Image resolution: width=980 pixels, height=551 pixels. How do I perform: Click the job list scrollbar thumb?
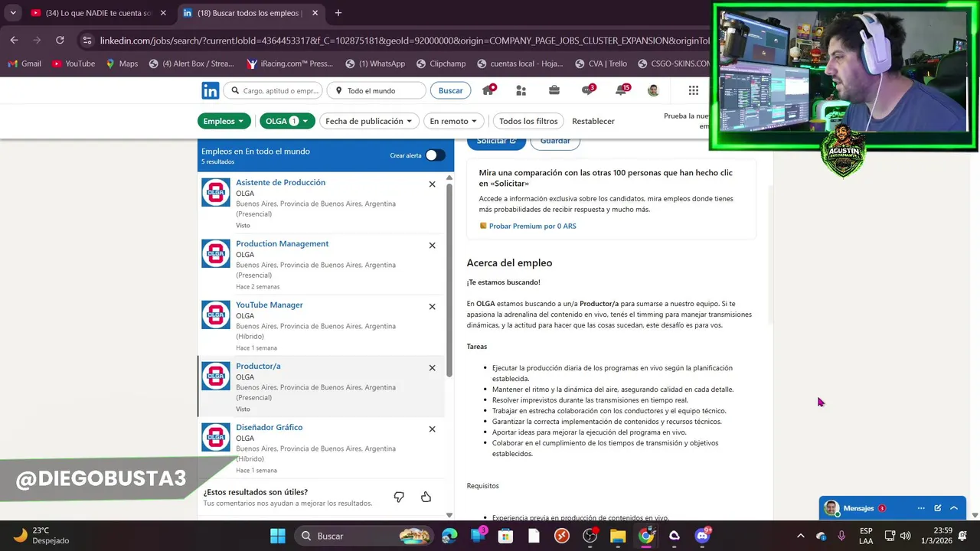point(449,279)
